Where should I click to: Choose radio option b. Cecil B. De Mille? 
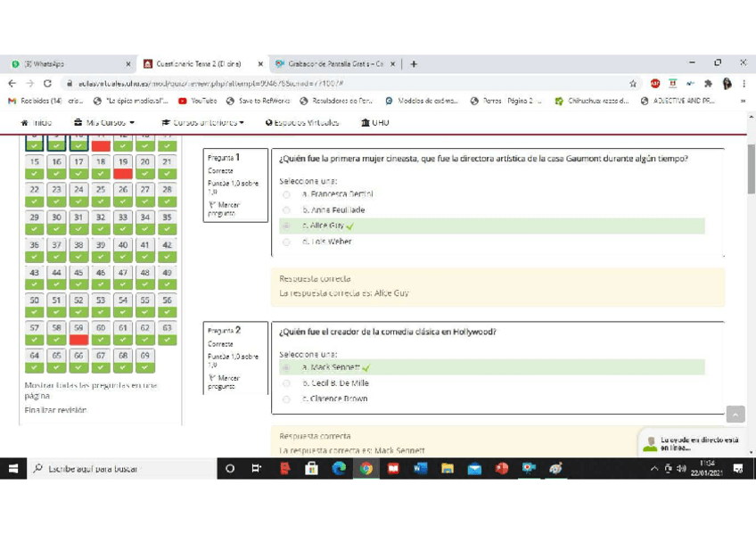tap(286, 383)
